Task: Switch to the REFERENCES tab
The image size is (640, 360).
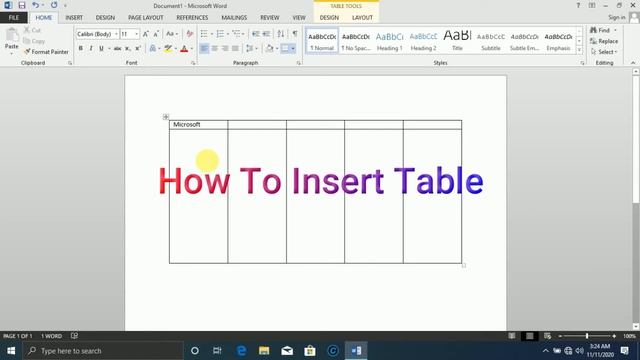Action: pos(192,18)
